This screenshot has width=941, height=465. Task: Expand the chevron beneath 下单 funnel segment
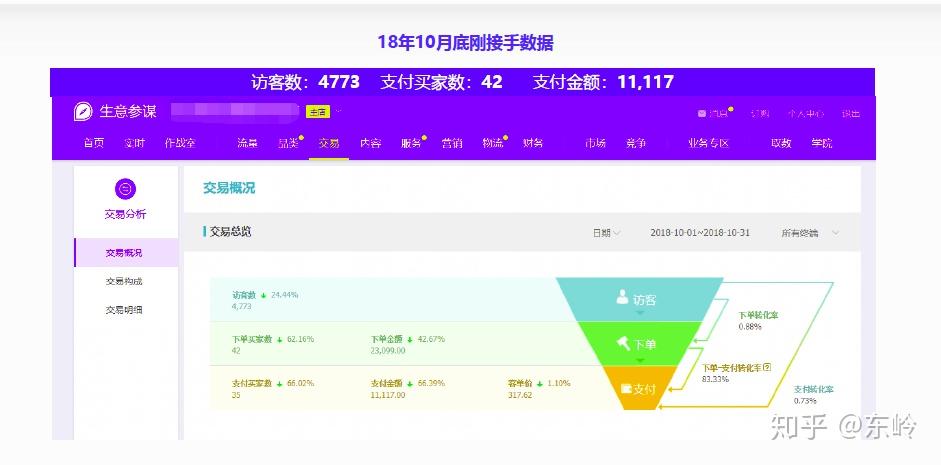click(640, 360)
